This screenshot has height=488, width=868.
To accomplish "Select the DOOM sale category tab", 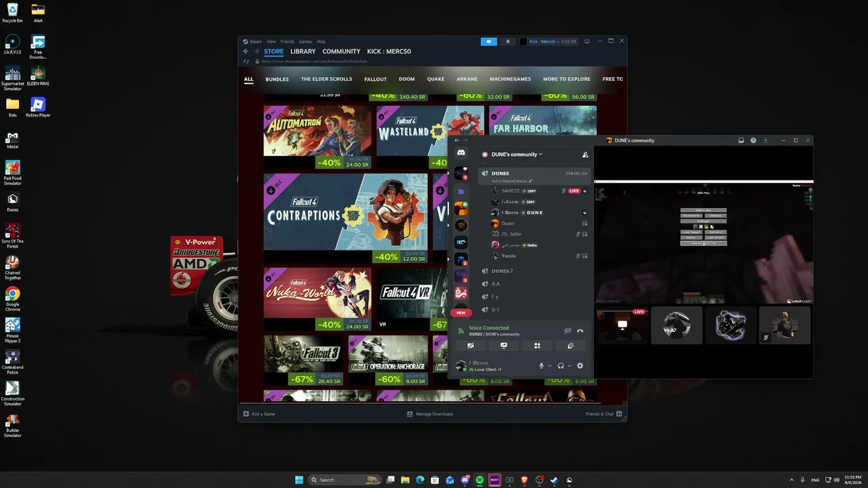I will [407, 79].
